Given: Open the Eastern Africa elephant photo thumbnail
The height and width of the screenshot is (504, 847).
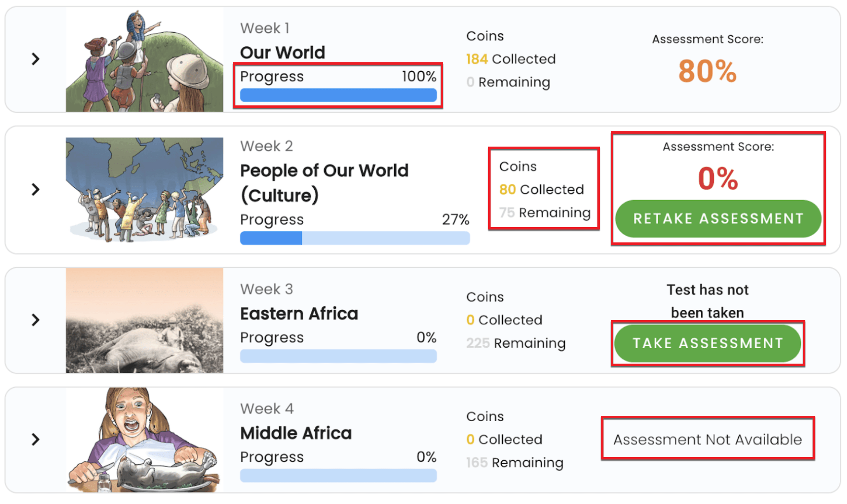Looking at the screenshot, I should 144,320.
